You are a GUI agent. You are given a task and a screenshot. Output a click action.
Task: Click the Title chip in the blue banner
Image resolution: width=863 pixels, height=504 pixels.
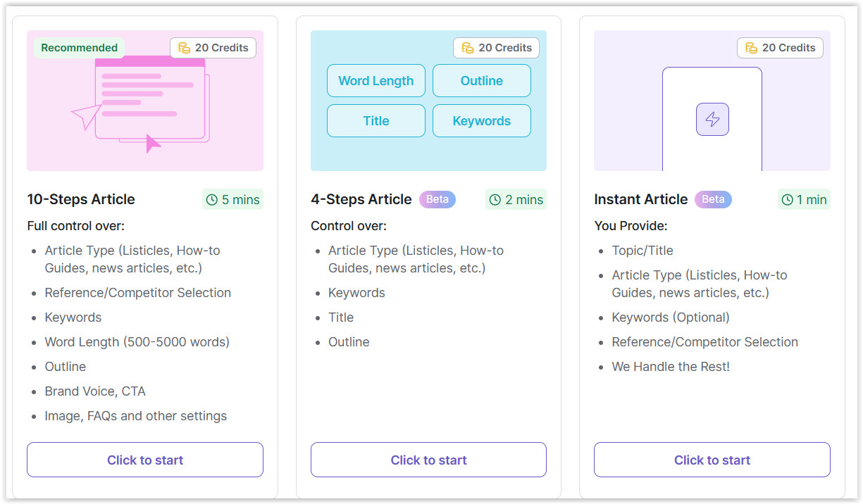[x=376, y=121]
